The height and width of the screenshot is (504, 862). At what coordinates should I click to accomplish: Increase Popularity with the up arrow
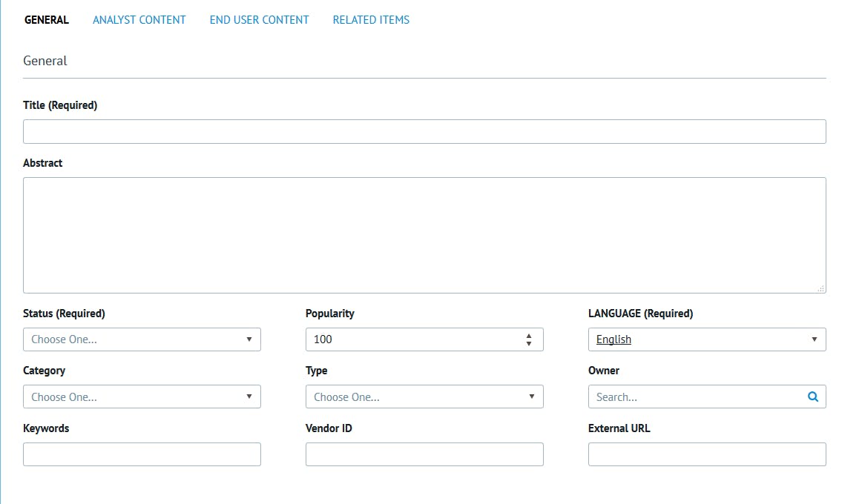pos(529,336)
